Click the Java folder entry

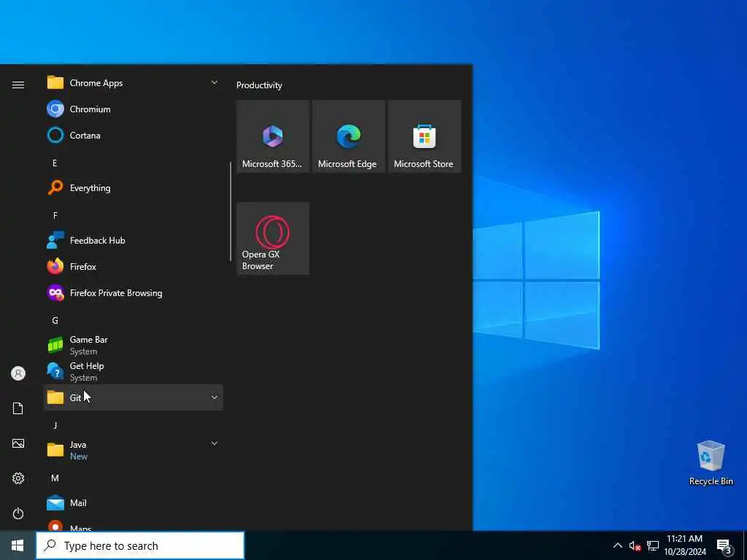click(x=133, y=450)
